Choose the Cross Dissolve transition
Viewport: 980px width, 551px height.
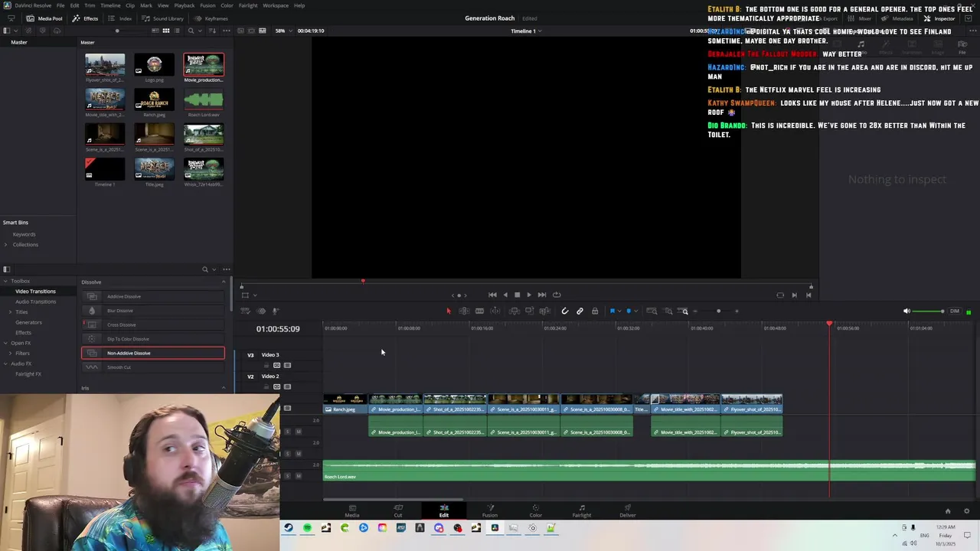(153, 324)
